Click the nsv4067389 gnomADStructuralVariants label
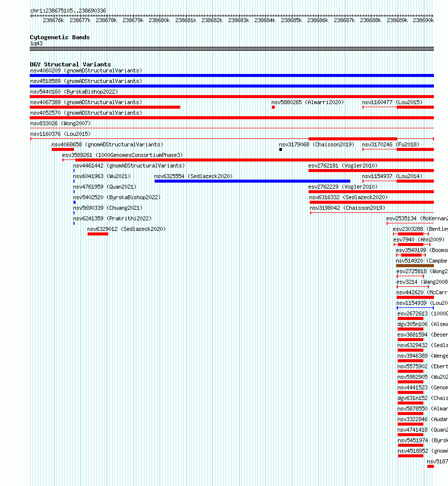448x486 pixels. (x=86, y=102)
